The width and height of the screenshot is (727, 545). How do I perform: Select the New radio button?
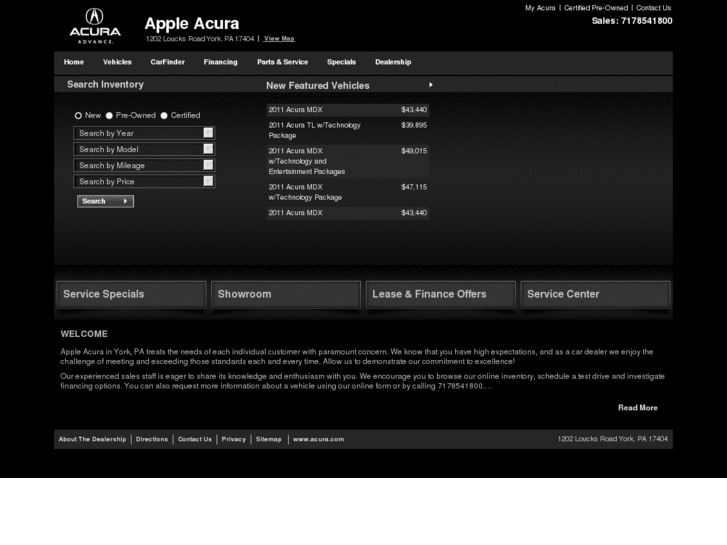pyautogui.click(x=78, y=115)
